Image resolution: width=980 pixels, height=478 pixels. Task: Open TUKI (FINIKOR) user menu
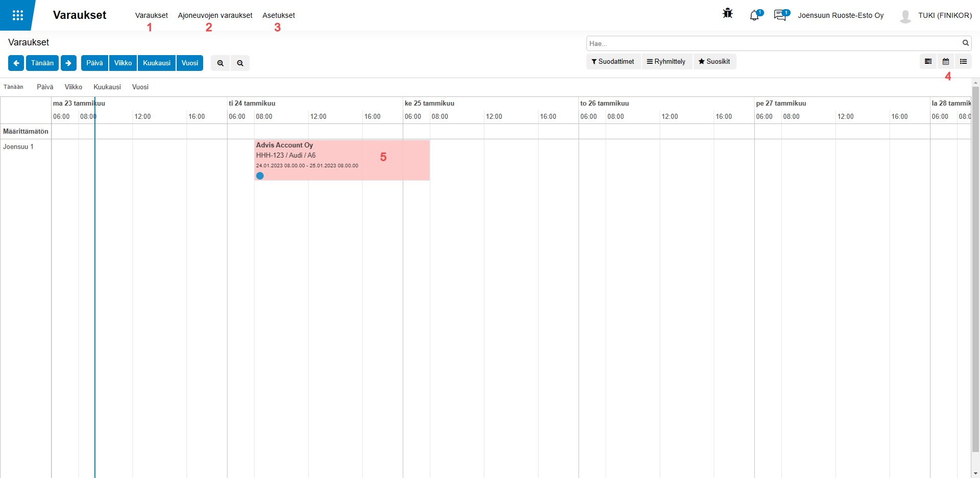tap(945, 15)
